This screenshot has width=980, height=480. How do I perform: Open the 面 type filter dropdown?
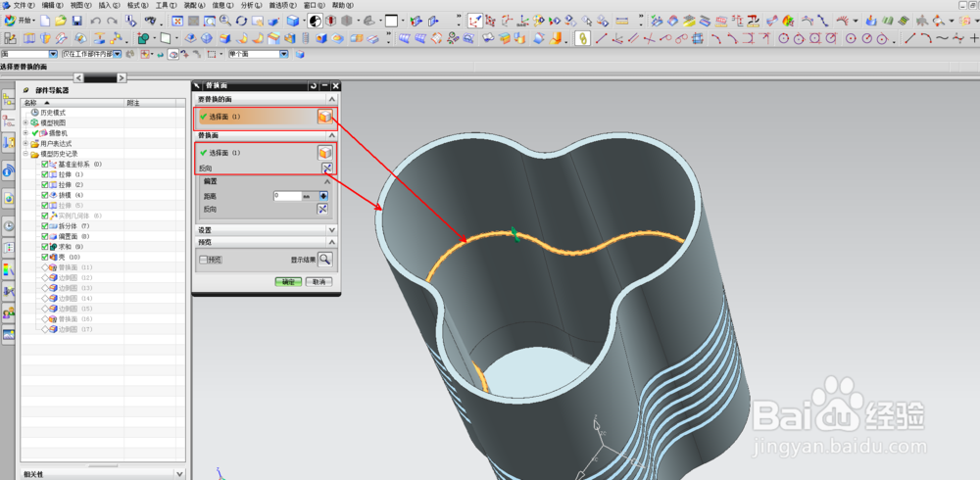53,55
